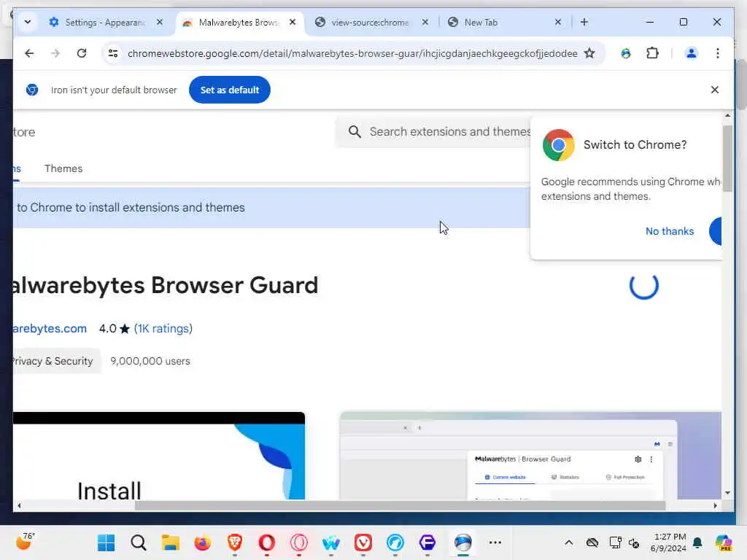Screen dimensions: 747x560
Task: Open Windows taskbar Search
Action: click(138, 542)
